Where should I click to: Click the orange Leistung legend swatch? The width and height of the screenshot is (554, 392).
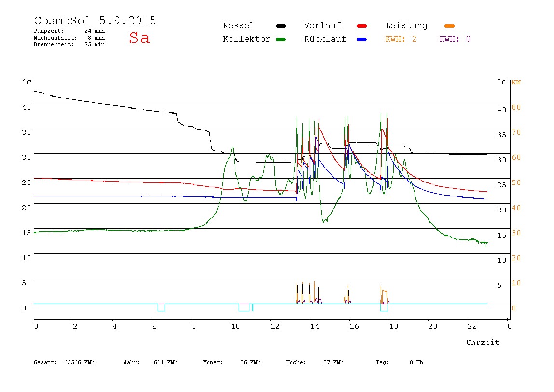[x=449, y=26]
